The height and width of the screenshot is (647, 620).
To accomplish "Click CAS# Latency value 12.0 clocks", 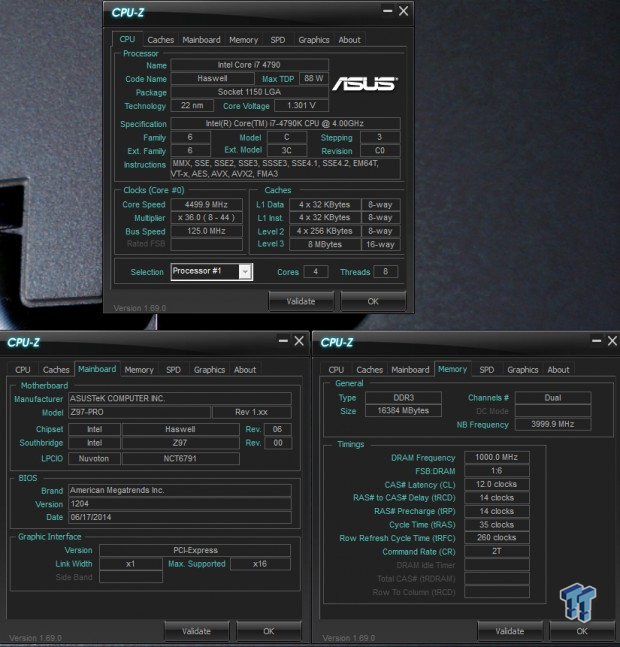I will coord(497,484).
